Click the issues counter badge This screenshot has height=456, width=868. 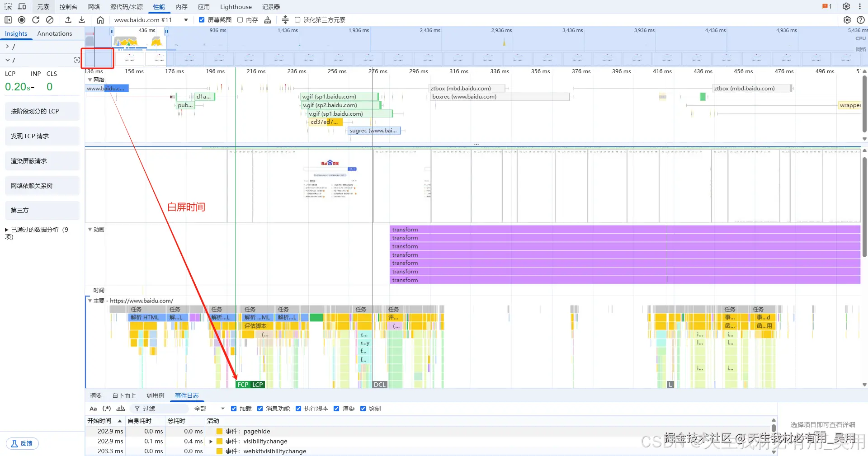pyautogui.click(x=827, y=6)
